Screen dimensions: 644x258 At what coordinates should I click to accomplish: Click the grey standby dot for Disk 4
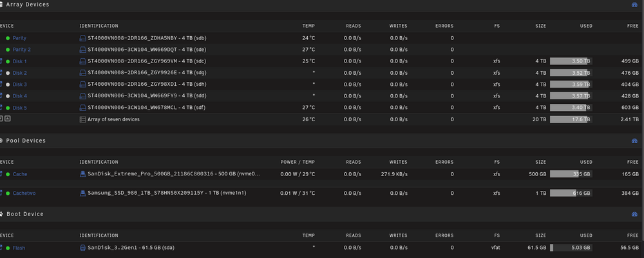[x=8, y=96]
